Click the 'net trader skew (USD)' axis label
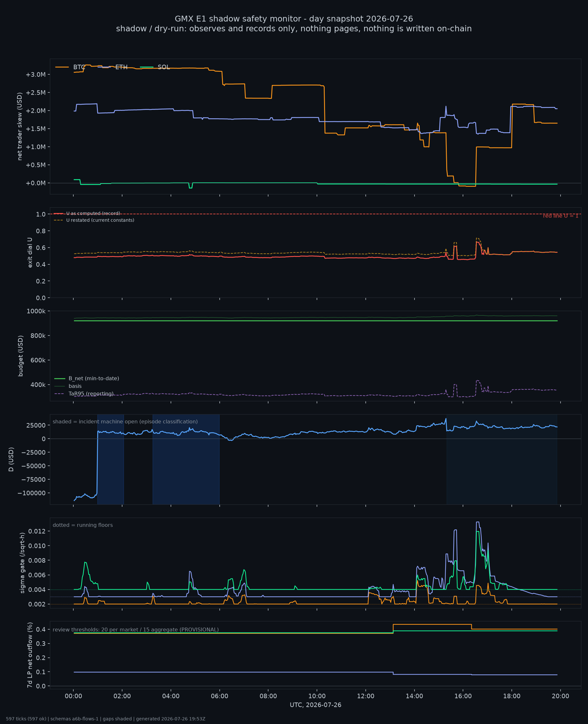 pyautogui.click(x=20, y=126)
